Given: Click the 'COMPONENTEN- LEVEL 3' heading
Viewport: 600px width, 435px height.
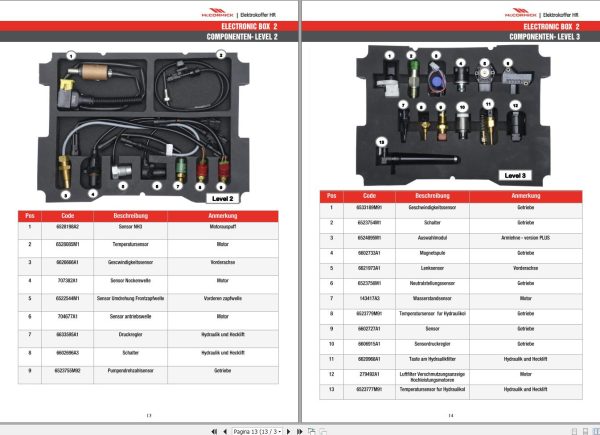Looking at the screenshot, I should pos(544,37).
